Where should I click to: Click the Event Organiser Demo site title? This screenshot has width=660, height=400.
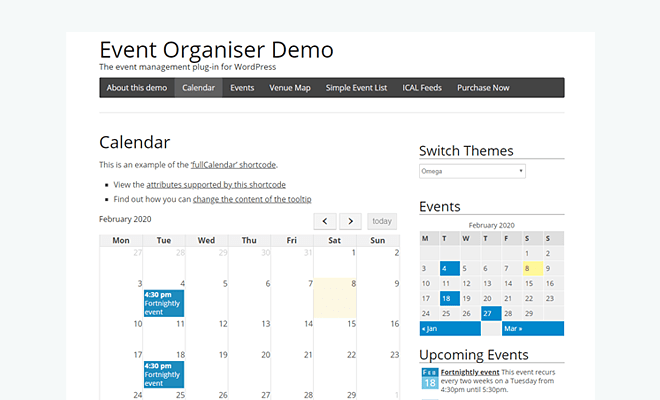(216, 50)
